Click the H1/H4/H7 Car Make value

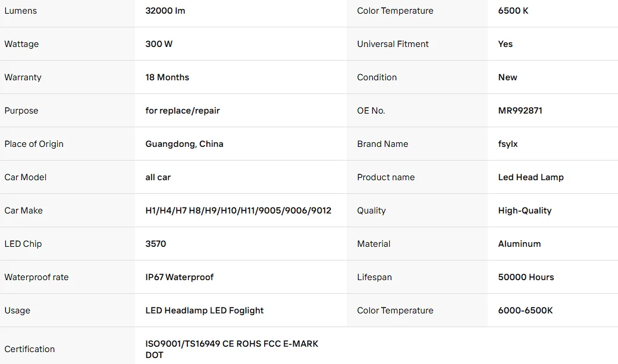[x=239, y=211]
